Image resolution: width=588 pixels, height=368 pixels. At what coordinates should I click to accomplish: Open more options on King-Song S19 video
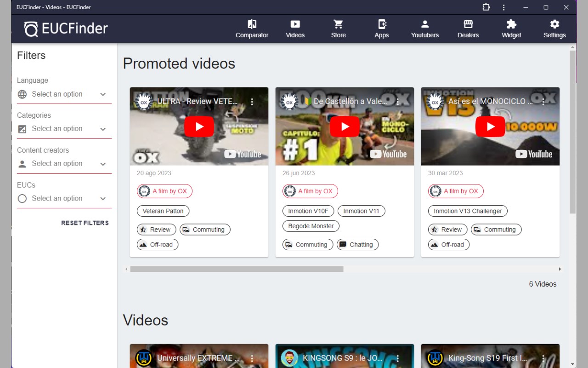coord(543,358)
